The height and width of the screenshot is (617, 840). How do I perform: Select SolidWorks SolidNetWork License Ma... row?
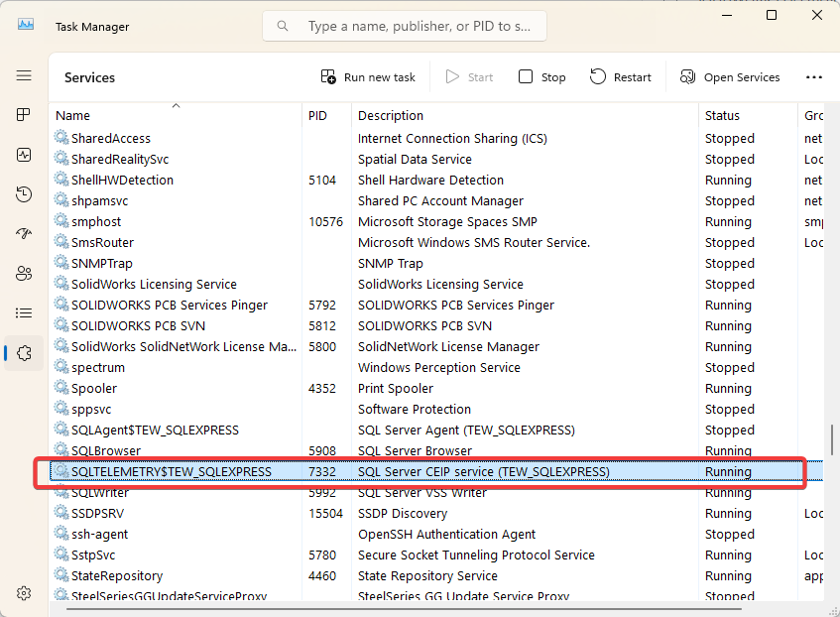point(436,347)
